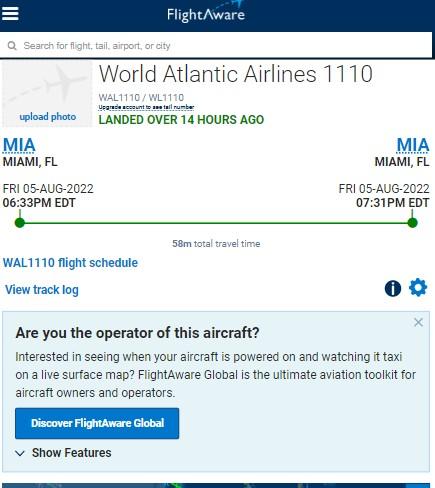The image size is (435, 488).
Task: Click the Show Features label
Action: (x=72, y=453)
